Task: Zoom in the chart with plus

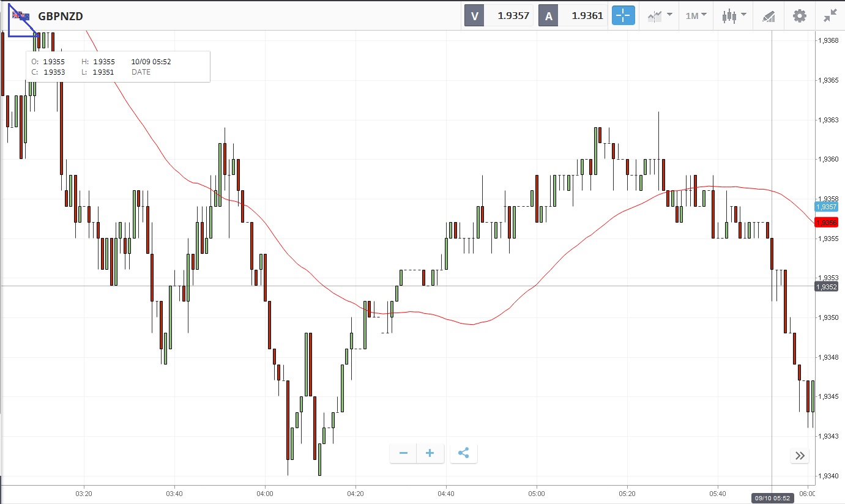Action: coord(430,453)
